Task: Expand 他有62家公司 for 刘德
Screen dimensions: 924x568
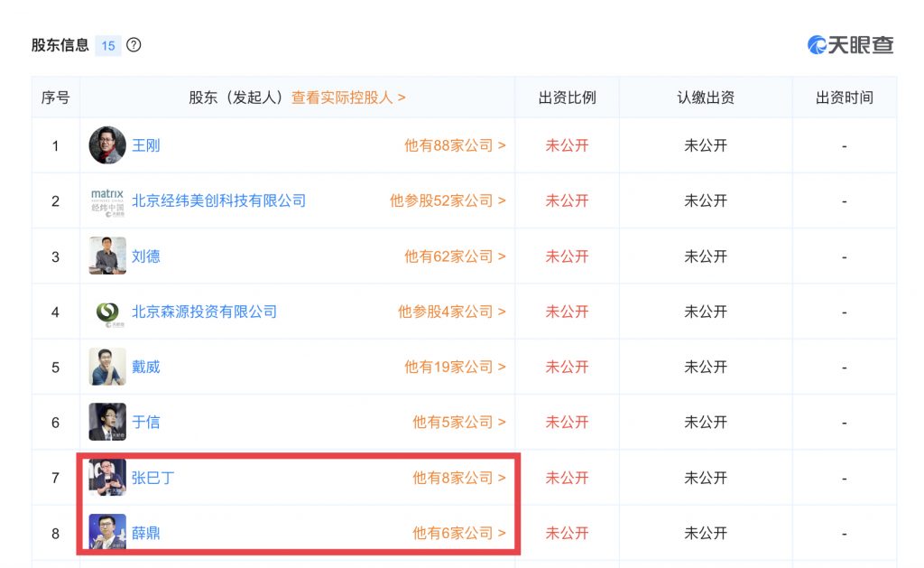Action: pyautogui.click(x=455, y=256)
